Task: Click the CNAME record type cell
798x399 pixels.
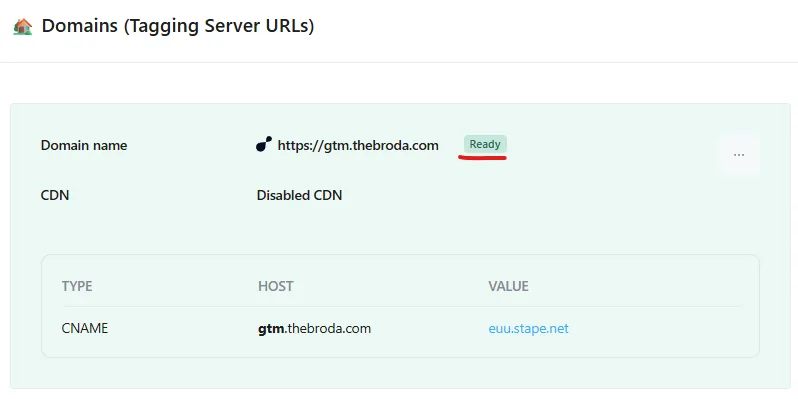Action: [x=84, y=329]
